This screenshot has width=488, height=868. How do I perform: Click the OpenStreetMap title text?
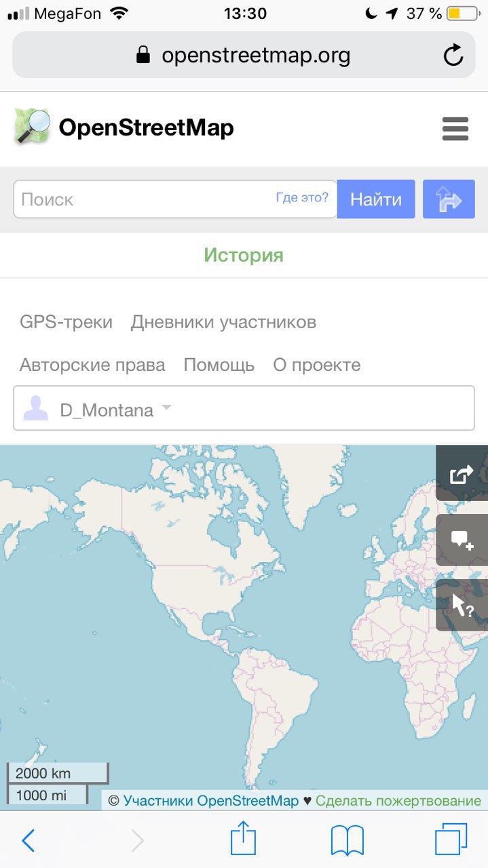tap(146, 127)
